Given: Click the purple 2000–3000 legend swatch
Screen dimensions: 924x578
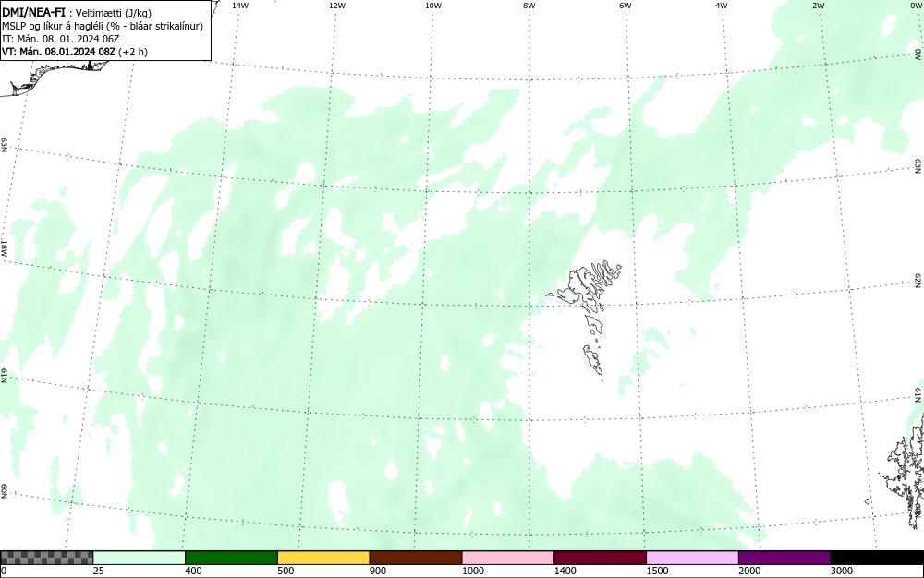Looking at the screenshot, I should pyautogui.click(x=784, y=558).
